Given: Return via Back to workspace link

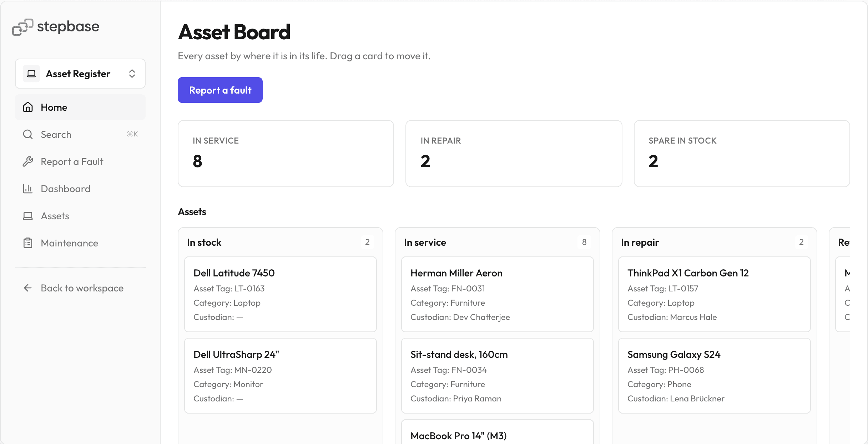Looking at the screenshot, I should pos(80,288).
